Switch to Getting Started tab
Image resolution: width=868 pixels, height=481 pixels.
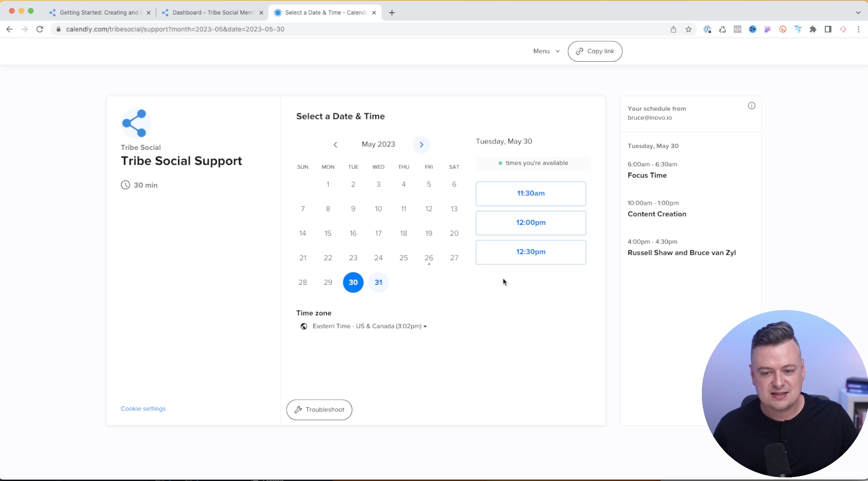click(99, 13)
